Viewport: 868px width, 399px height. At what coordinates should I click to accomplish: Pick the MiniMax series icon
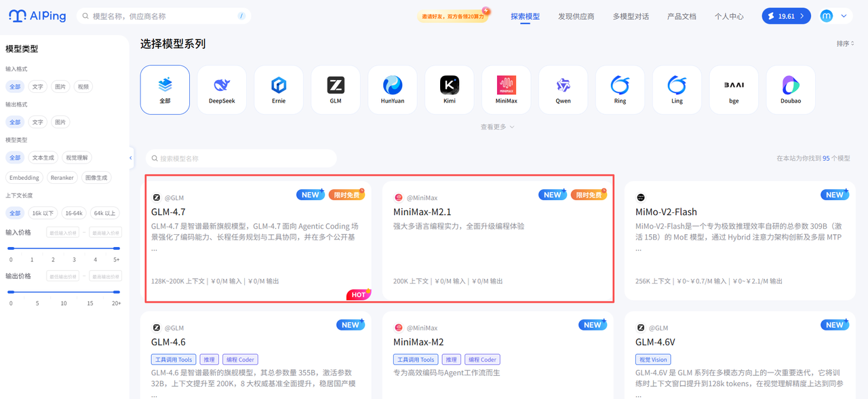pyautogui.click(x=507, y=90)
